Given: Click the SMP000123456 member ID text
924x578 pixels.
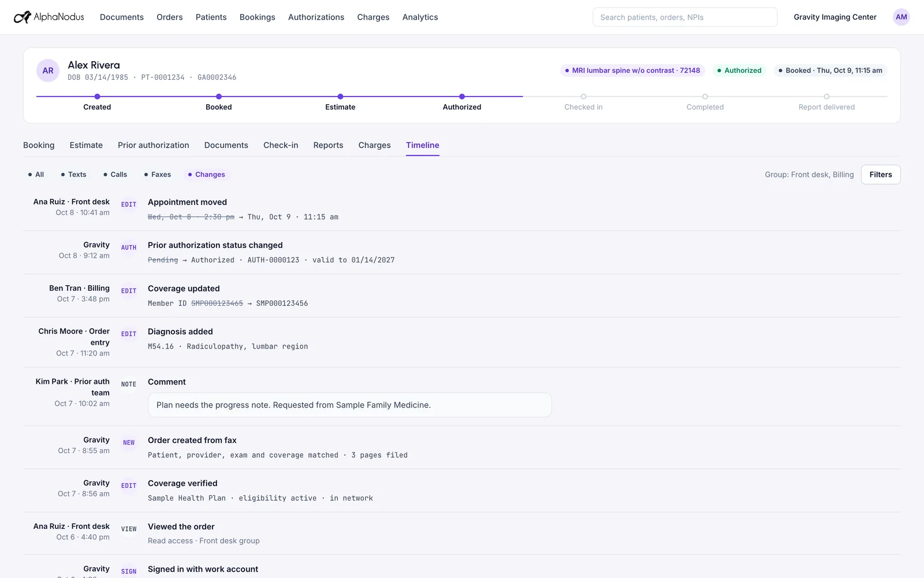Looking at the screenshot, I should [x=282, y=303].
